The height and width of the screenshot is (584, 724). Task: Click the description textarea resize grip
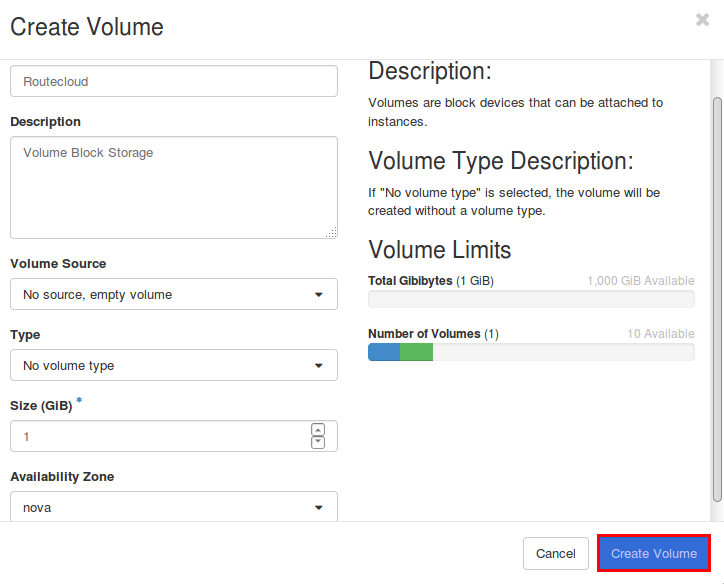click(332, 233)
